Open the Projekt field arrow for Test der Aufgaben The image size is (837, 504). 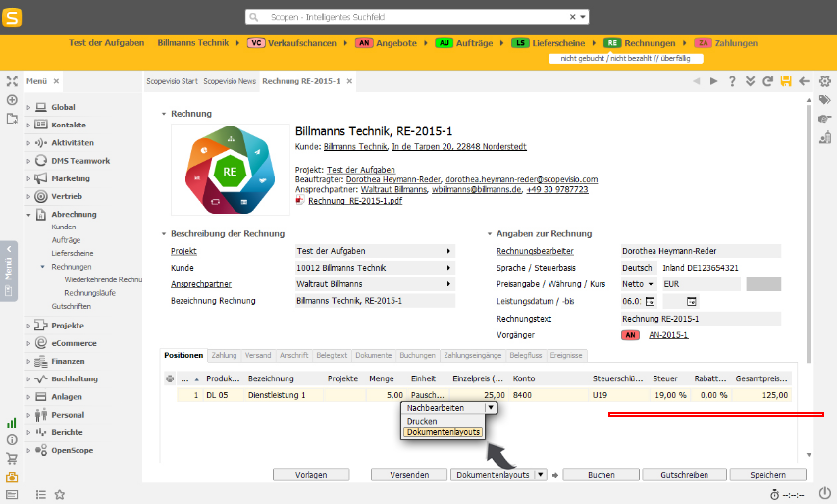[448, 251]
